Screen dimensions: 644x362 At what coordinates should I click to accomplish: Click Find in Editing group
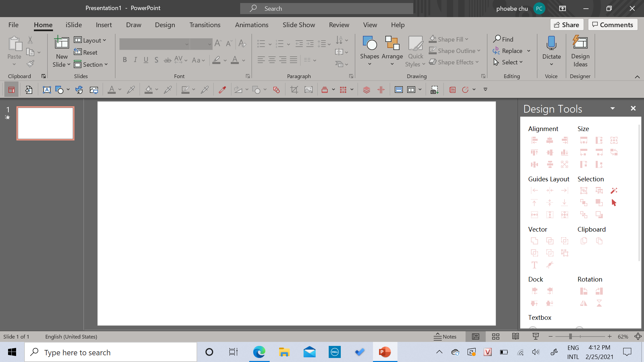[503, 39]
